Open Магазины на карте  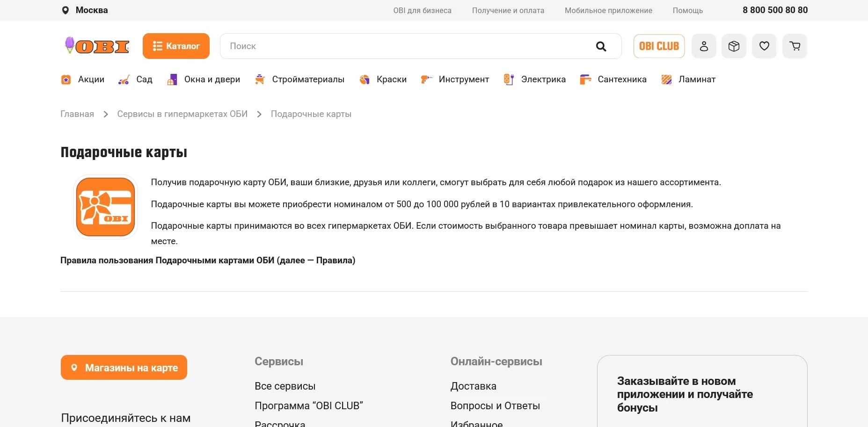124,367
